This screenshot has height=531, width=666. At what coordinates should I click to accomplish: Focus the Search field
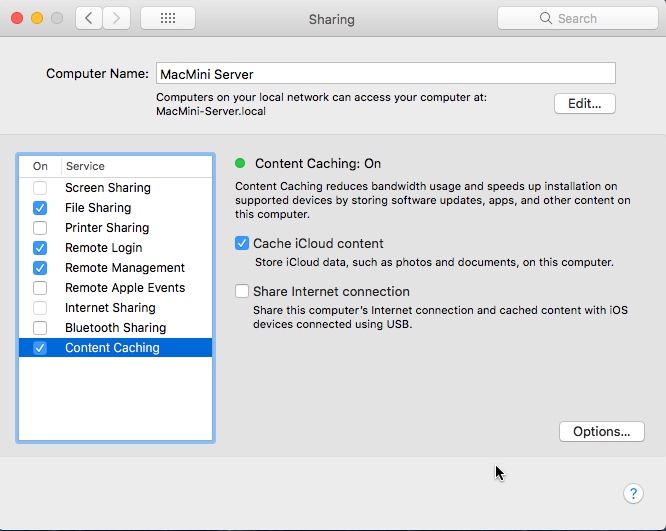(x=578, y=18)
